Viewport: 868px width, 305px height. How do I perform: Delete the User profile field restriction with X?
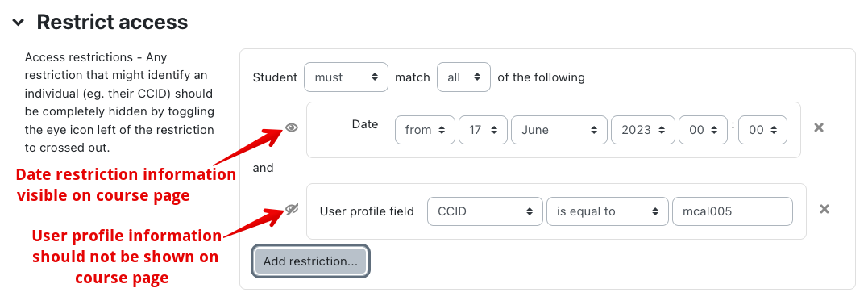click(824, 209)
